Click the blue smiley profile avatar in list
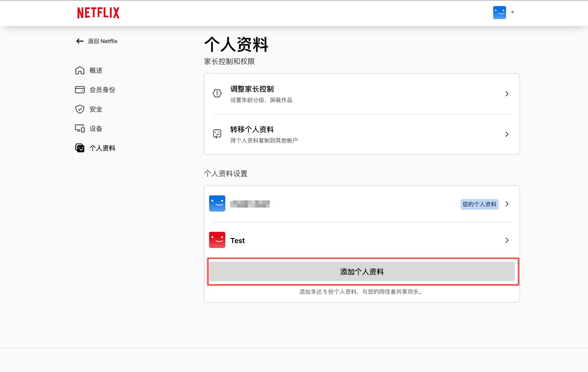The width and height of the screenshot is (588, 372). pyautogui.click(x=217, y=203)
